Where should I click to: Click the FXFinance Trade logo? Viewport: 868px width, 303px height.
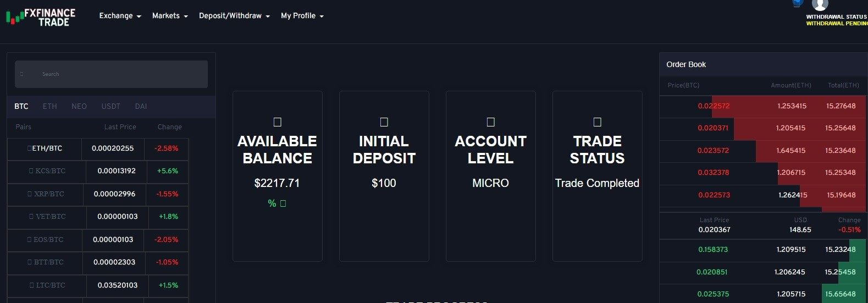41,17
